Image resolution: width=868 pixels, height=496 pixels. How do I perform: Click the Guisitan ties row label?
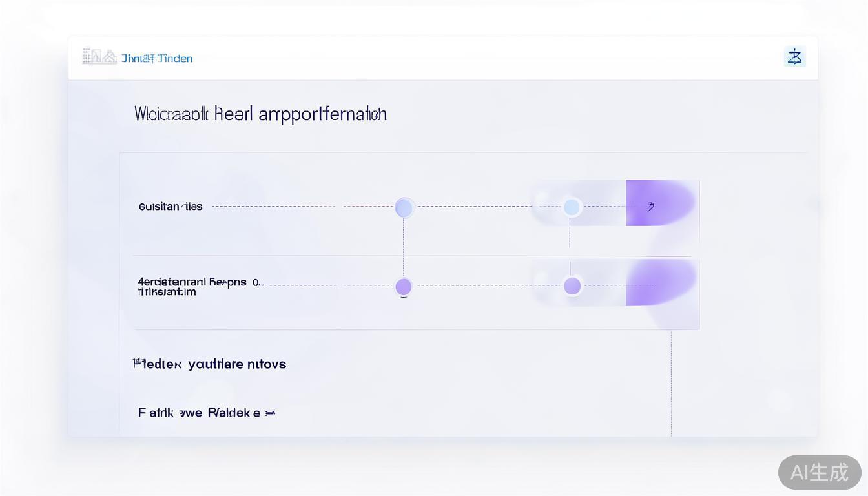(170, 207)
